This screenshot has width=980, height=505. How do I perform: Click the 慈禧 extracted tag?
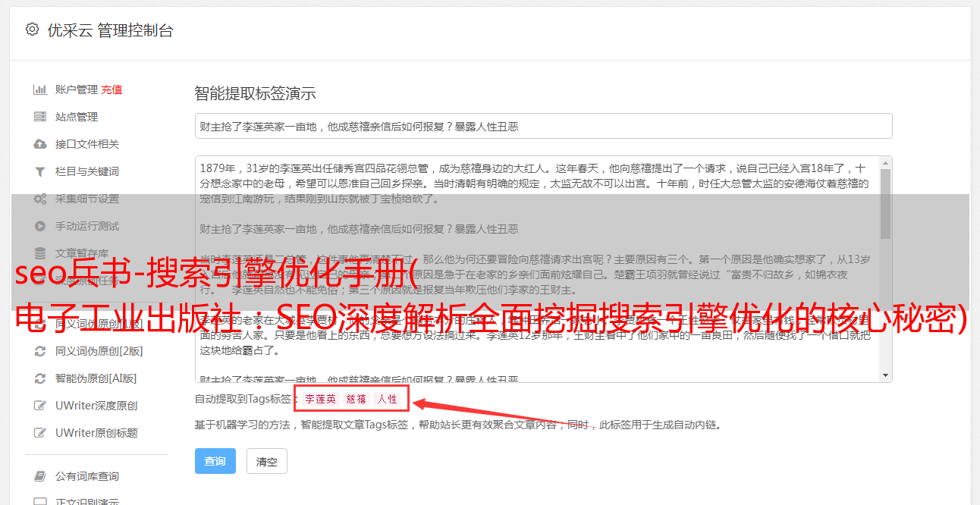[357, 399]
